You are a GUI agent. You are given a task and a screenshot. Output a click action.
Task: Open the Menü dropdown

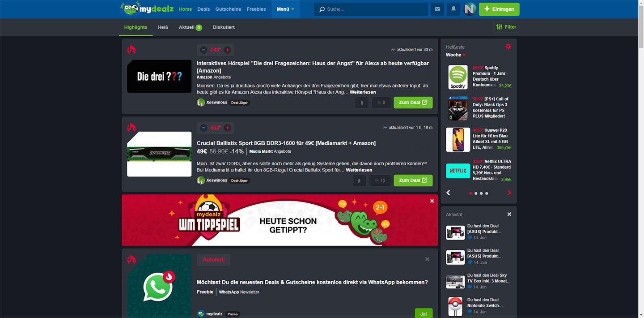tap(285, 9)
